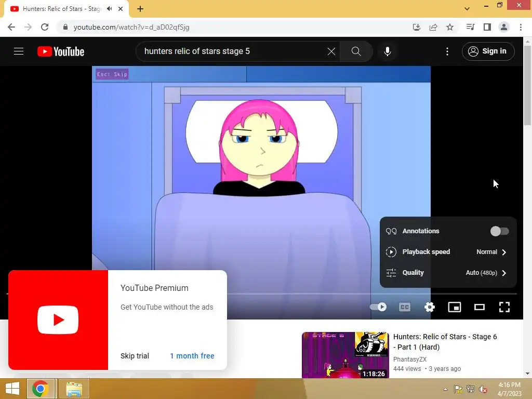
Task: Turn on the Annotations toggle
Action: [x=499, y=231]
